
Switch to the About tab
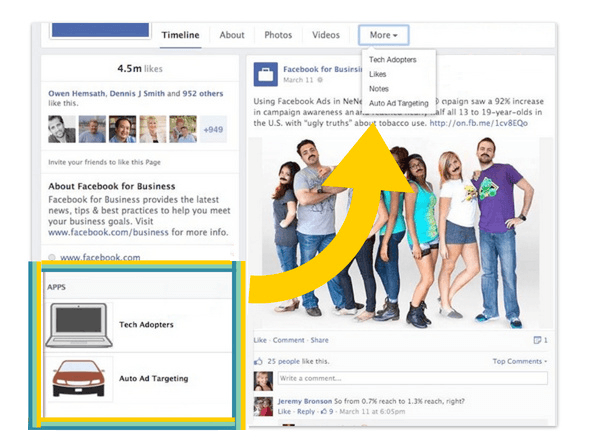point(232,35)
